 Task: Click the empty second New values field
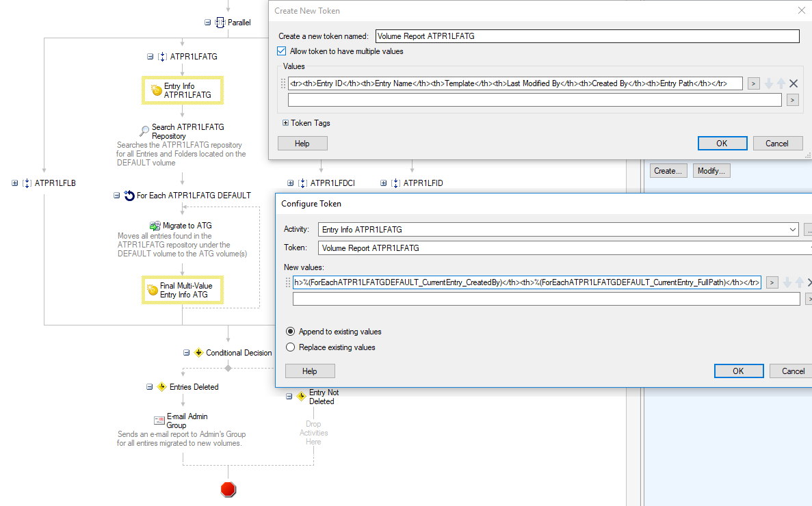pos(547,299)
